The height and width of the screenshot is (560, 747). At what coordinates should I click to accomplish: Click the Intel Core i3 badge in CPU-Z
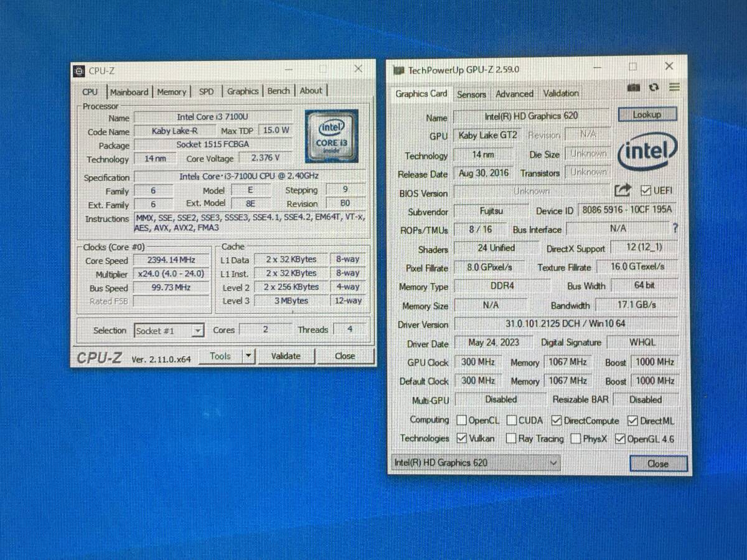pos(331,138)
